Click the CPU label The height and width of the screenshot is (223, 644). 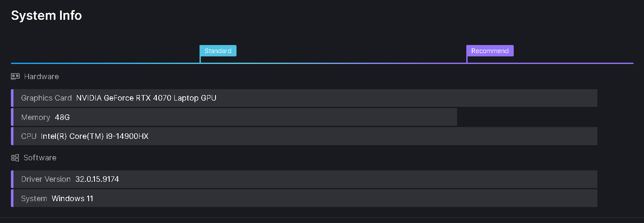click(x=29, y=136)
